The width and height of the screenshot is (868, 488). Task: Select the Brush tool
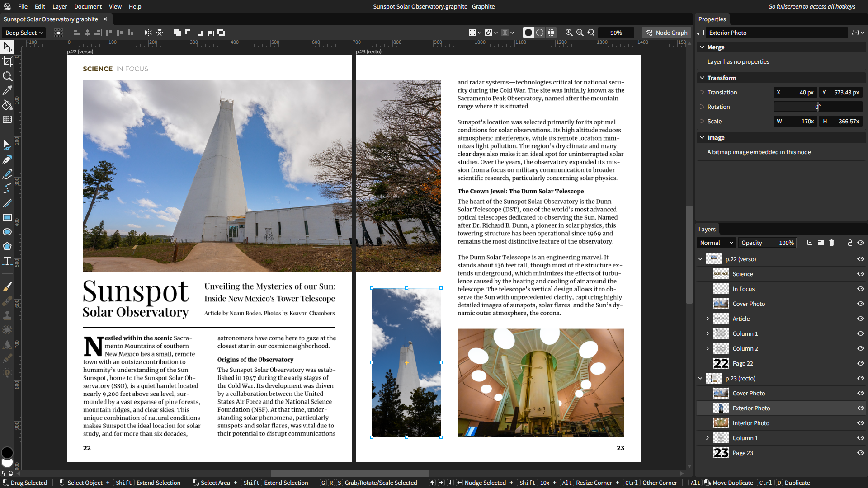pos(7,287)
